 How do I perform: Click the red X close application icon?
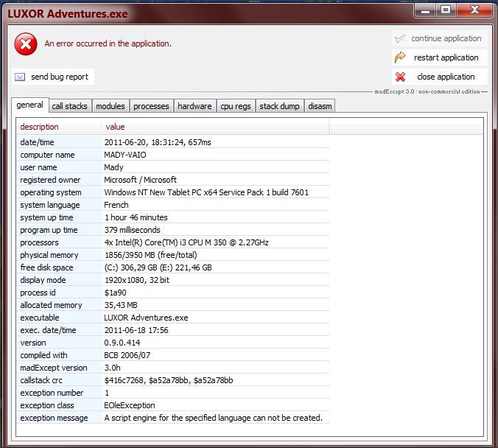coord(400,77)
